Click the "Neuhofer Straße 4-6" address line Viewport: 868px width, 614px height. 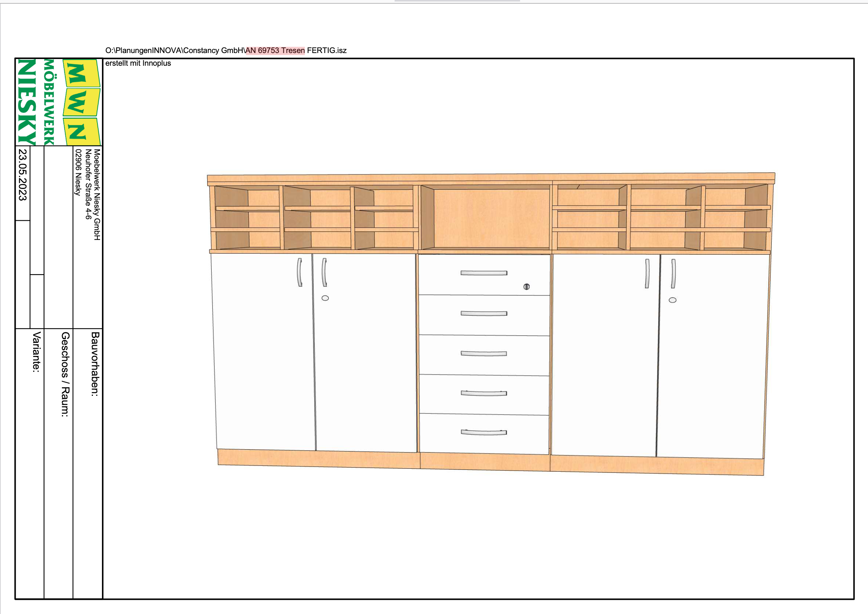tap(88, 184)
